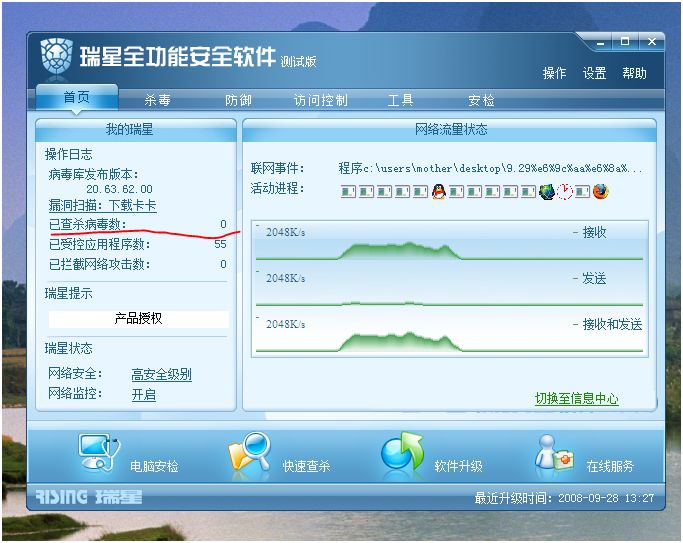This screenshot has height=543, width=683.
Task: Click the 已受控应用程序数 value 55
Action: 220,244
